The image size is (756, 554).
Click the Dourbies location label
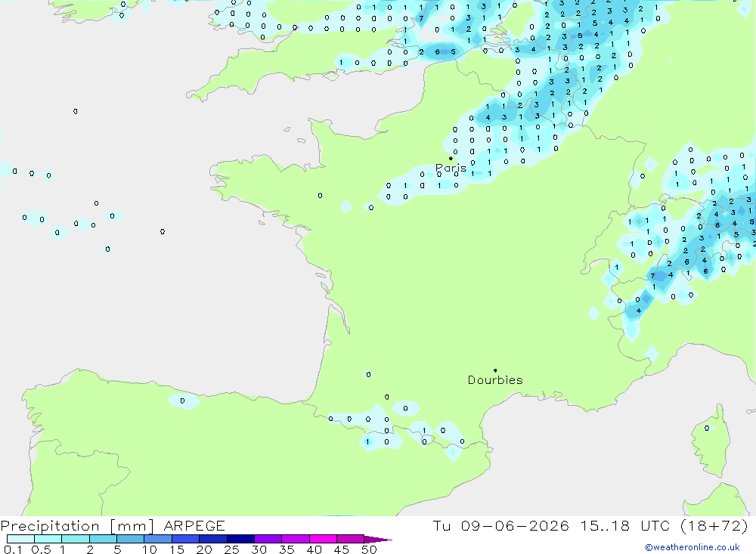(x=495, y=380)
